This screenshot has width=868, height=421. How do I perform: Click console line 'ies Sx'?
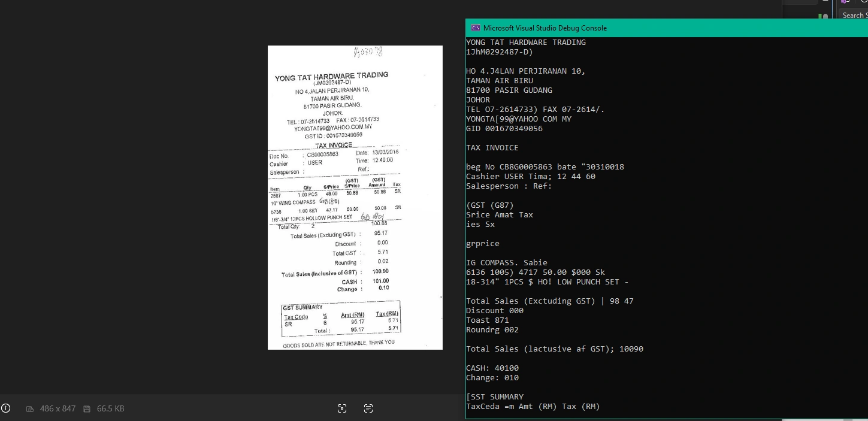[480, 225]
